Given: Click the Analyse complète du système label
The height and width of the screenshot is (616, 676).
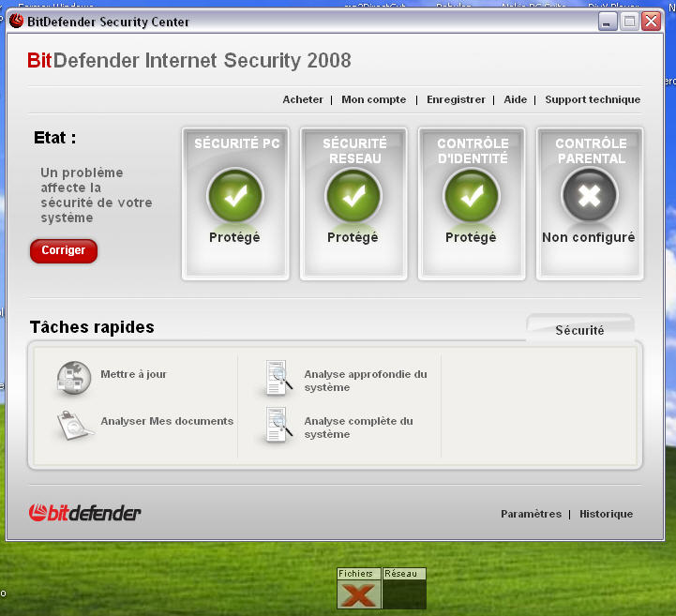Looking at the screenshot, I should tap(359, 428).
